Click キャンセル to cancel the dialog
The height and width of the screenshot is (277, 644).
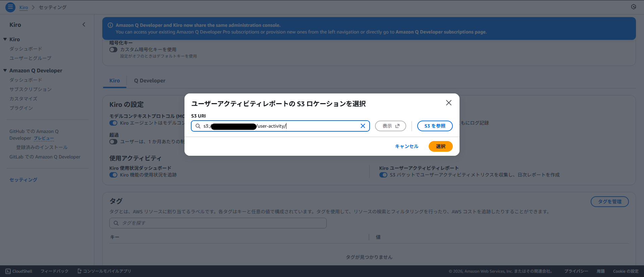tap(407, 146)
